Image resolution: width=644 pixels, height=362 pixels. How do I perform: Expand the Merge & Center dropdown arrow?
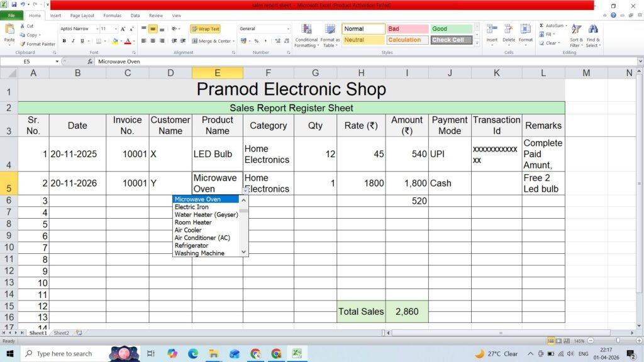(234, 41)
